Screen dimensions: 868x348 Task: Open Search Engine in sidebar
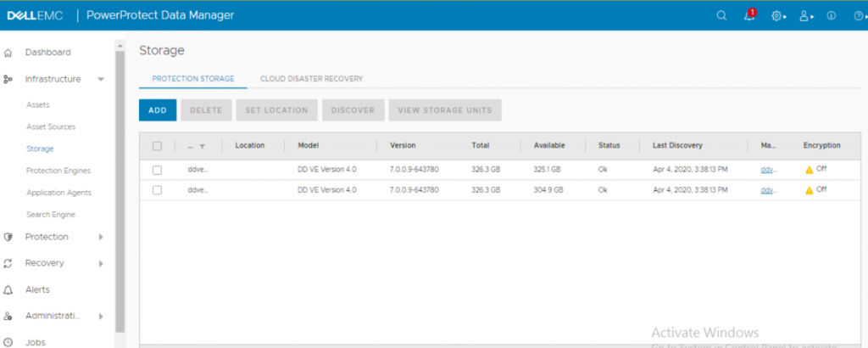50,215
